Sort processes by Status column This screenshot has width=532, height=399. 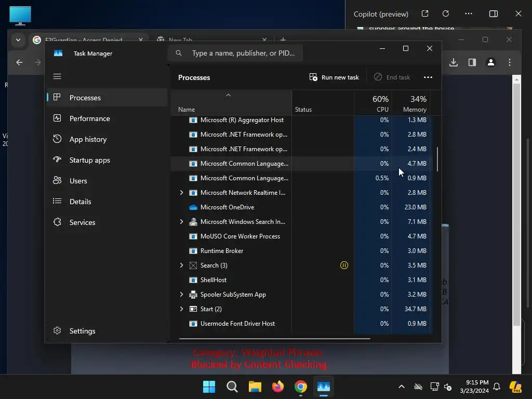[323, 103]
